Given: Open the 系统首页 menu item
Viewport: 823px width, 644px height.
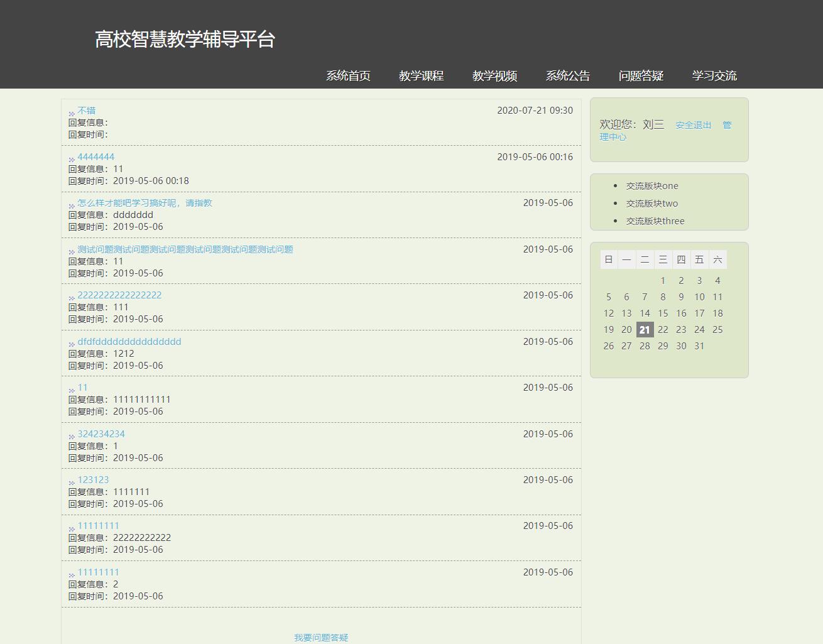Looking at the screenshot, I should [x=348, y=75].
